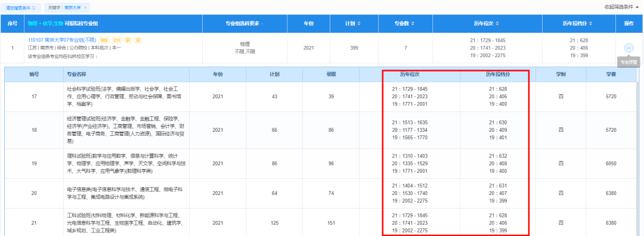Remove the 关键字：南京大学 filter tag
The width and height of the screenshot is (644, 236).
[x=85, y=7]
